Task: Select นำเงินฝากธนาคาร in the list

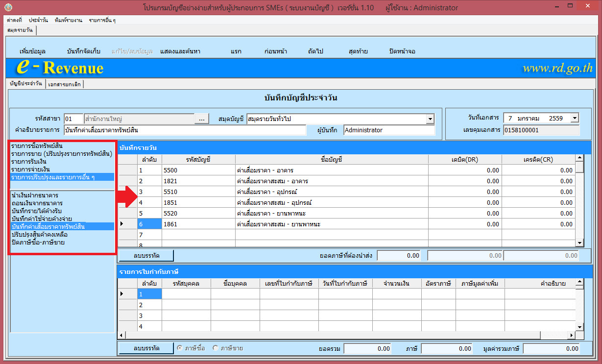Action: coord(61,195)
